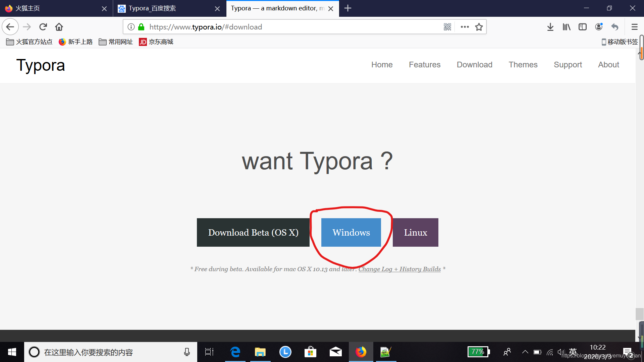Click the Firefox bookmark star icon
Screen dimensions: 644x362
479,26
